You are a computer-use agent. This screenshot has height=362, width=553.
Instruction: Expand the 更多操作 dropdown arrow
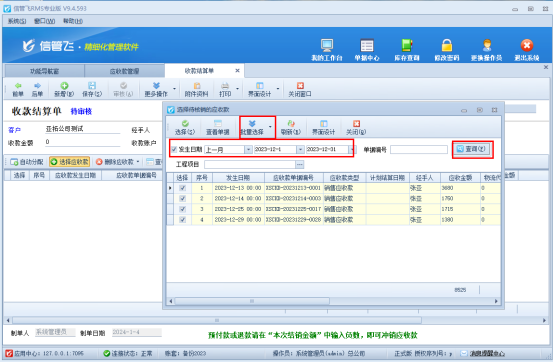[174, 89]
